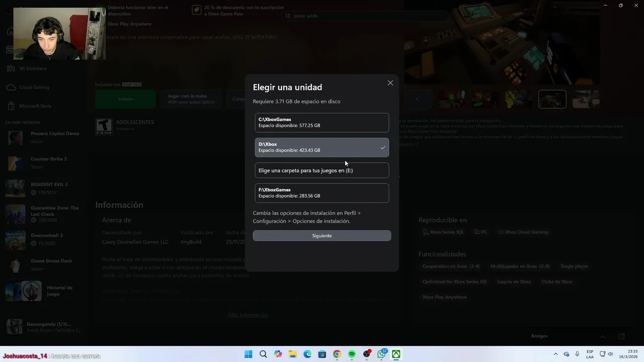Image resolution: width=644 pixels, height=362 pixels.
Task: Open Microsoft Store from the taskbar
Action: (x=322, y=354)
